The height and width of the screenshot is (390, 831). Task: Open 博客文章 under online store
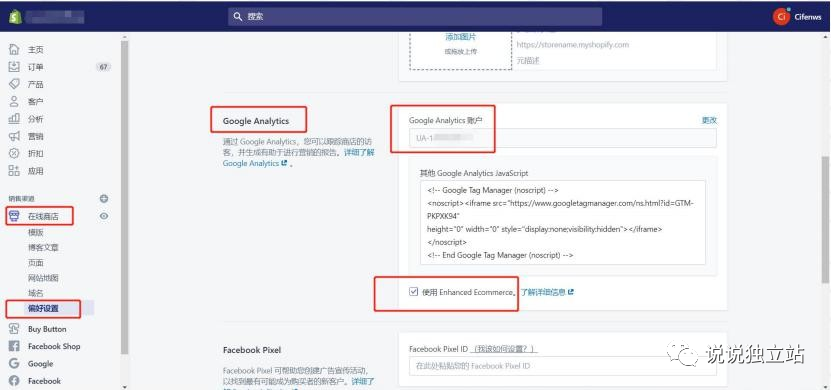click(43, 247)
